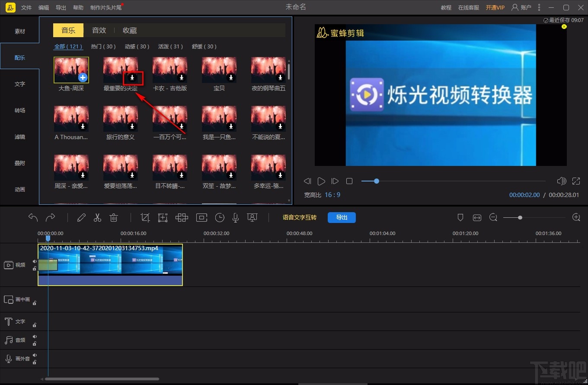
Task: Open the clock duration tool
Action: (x=220, y=217)
